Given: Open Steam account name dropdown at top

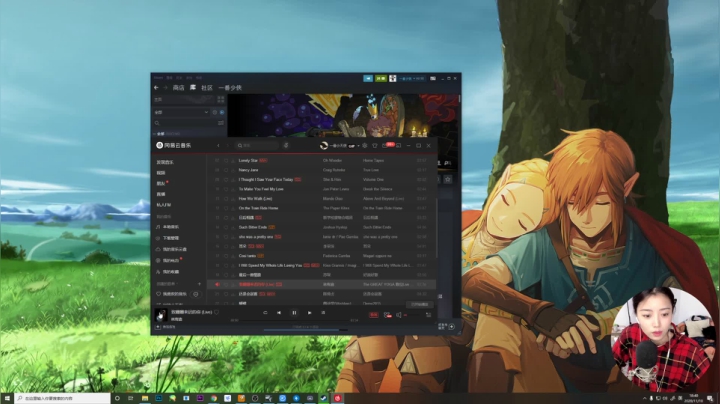Looking at the screenshot, I should tap(411, 79).
